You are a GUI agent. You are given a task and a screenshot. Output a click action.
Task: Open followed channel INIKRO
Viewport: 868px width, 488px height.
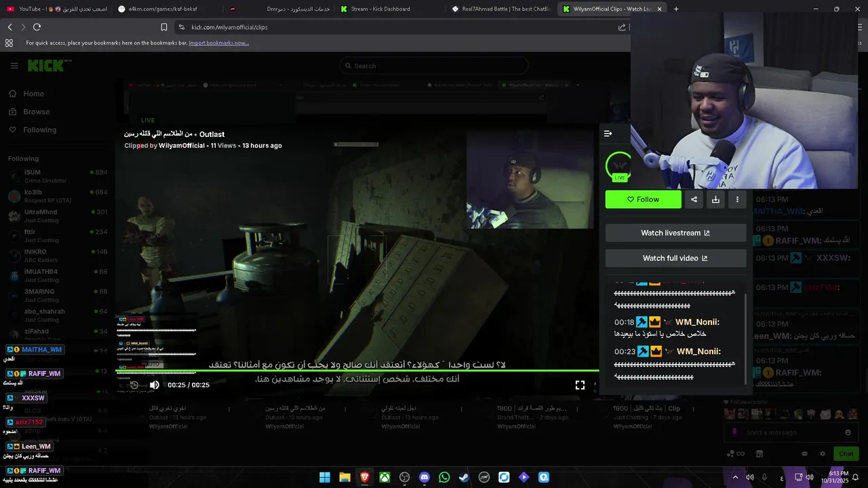(58, 256)
